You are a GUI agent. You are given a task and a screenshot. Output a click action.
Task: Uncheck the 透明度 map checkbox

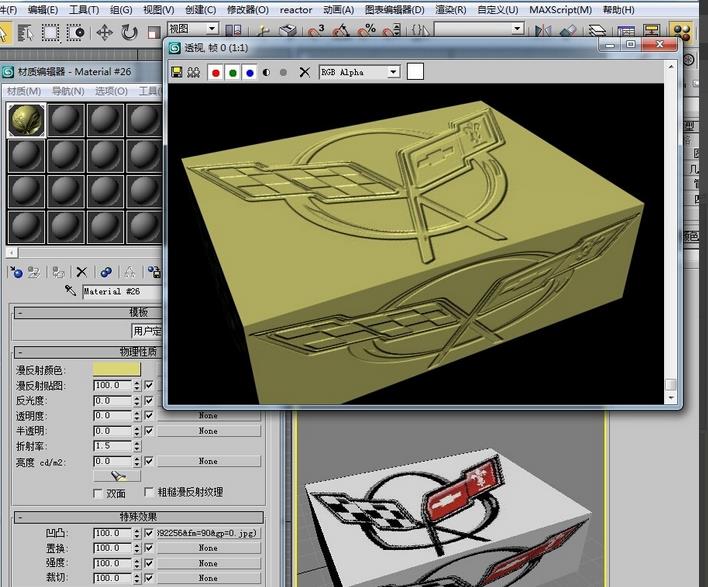(149, 415)
